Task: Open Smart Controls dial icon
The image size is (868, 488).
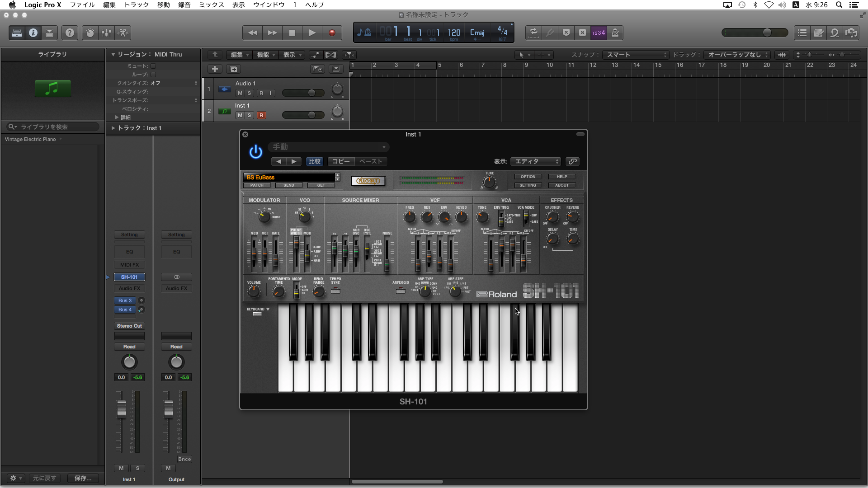Action: [90, 33]
